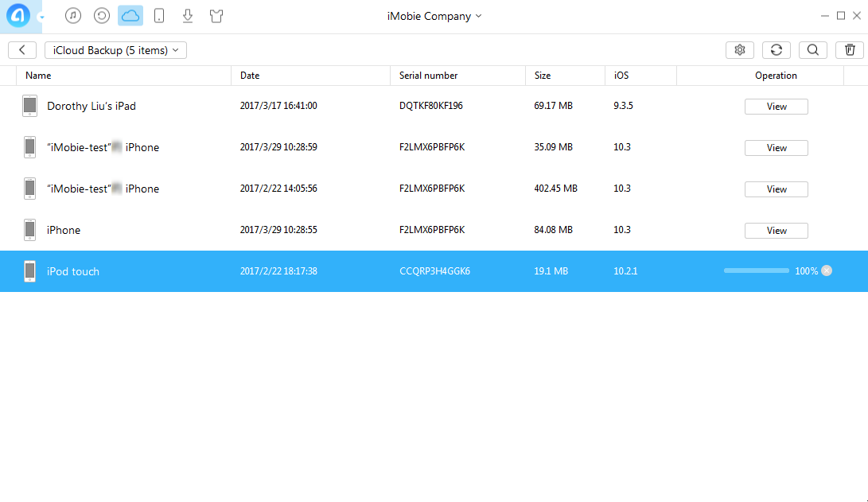View Dorothy Liu's iPad backup

pyautogui.click(x=776, y=107)
